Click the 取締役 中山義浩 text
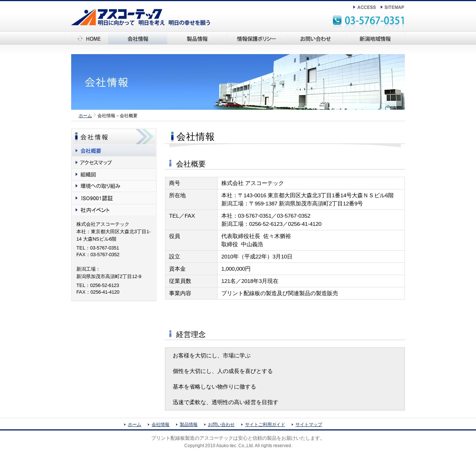Screen dimensions: 476x459 (242, 244)
